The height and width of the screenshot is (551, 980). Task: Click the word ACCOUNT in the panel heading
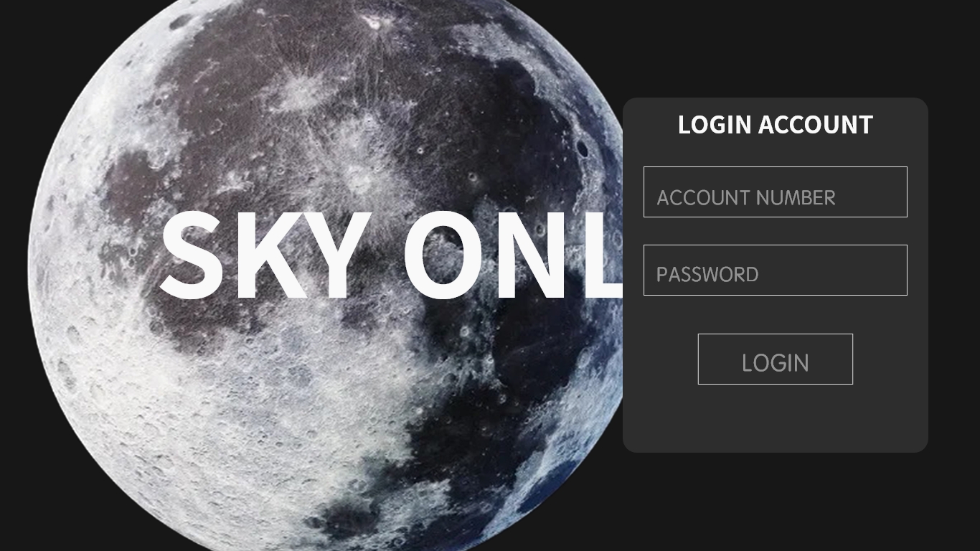[815, 125]
